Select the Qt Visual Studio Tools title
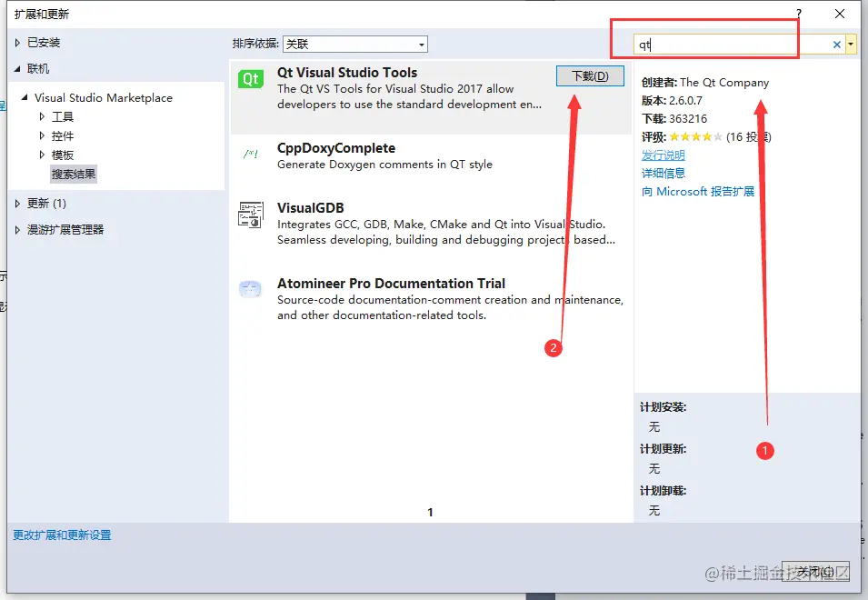 point(347,73)
